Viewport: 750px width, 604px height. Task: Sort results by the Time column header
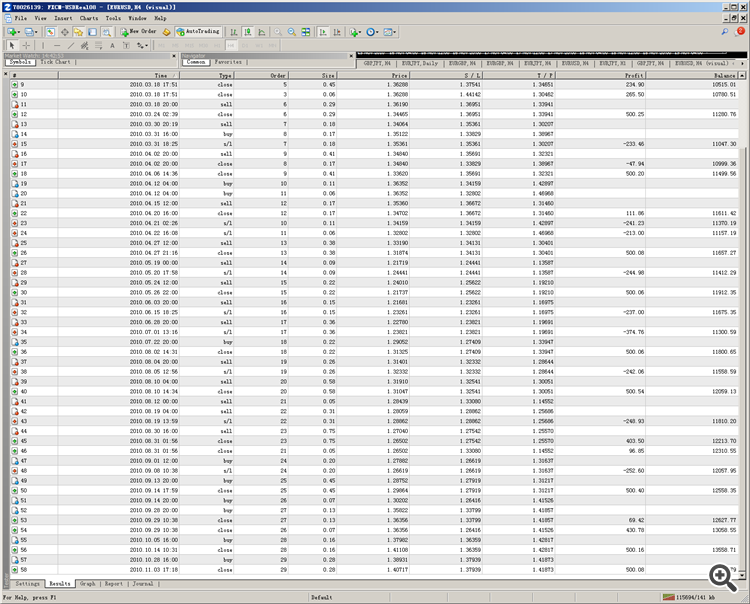[x=119, y=76]
